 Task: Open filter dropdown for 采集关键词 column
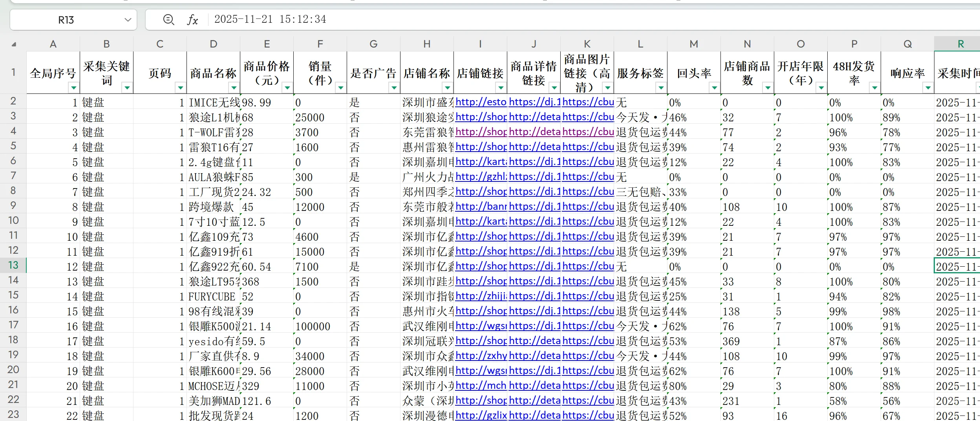coord(127,88)
